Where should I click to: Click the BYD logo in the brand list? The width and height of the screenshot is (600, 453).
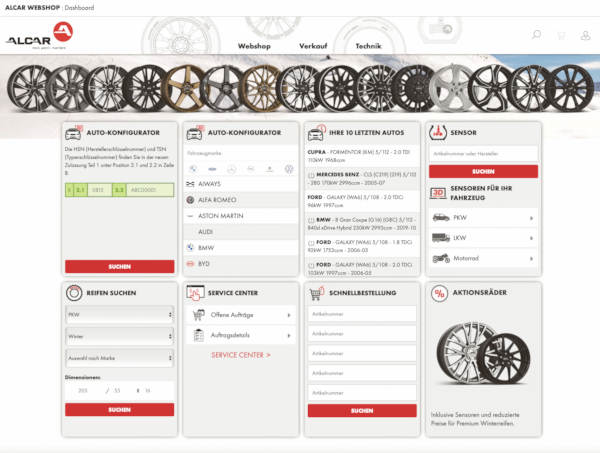point(190,264)
